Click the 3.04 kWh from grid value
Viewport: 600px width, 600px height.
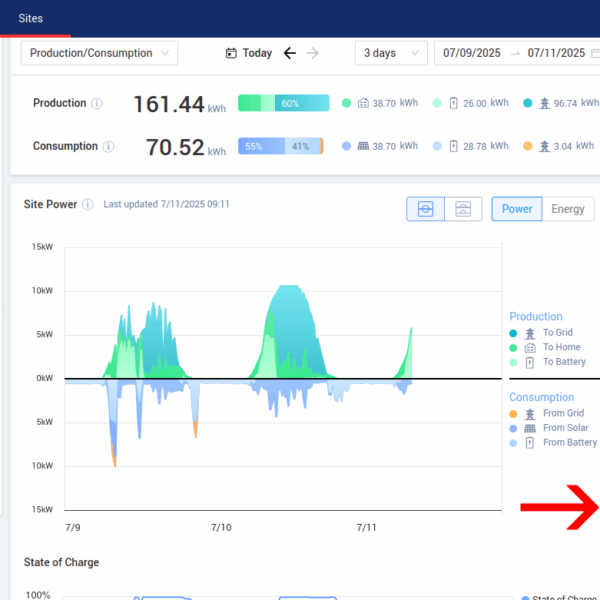[574, 146]
